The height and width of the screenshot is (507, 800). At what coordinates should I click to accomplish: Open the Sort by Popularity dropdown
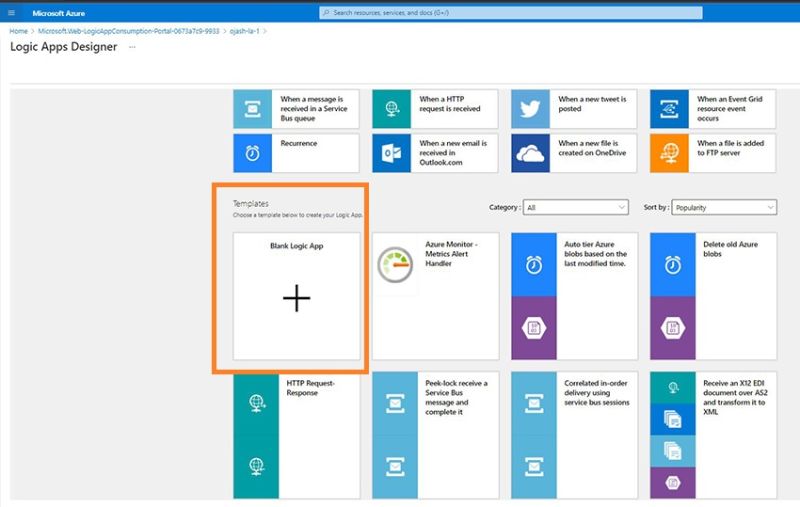(724, 207)
